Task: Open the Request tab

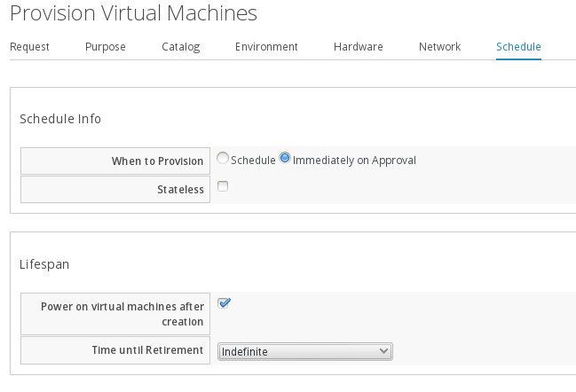Action: (29, 47)
